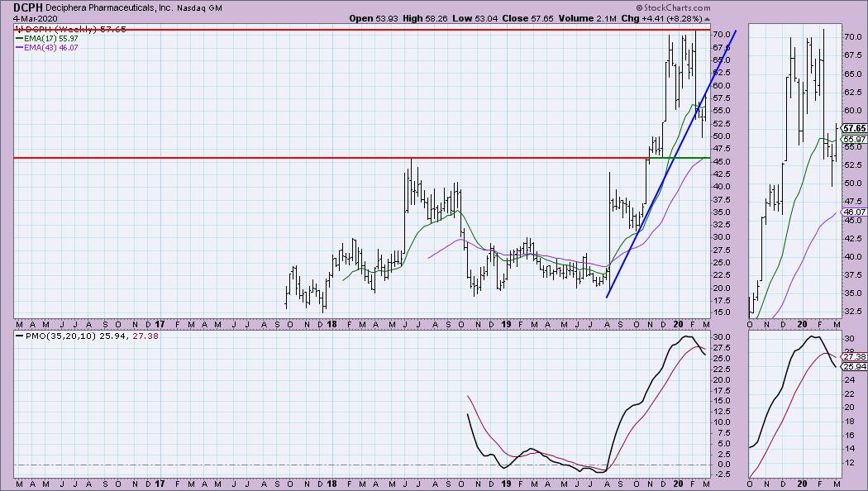Click the -2.5 label on PMO axis

pyautogui.click(x=722, y=475)
